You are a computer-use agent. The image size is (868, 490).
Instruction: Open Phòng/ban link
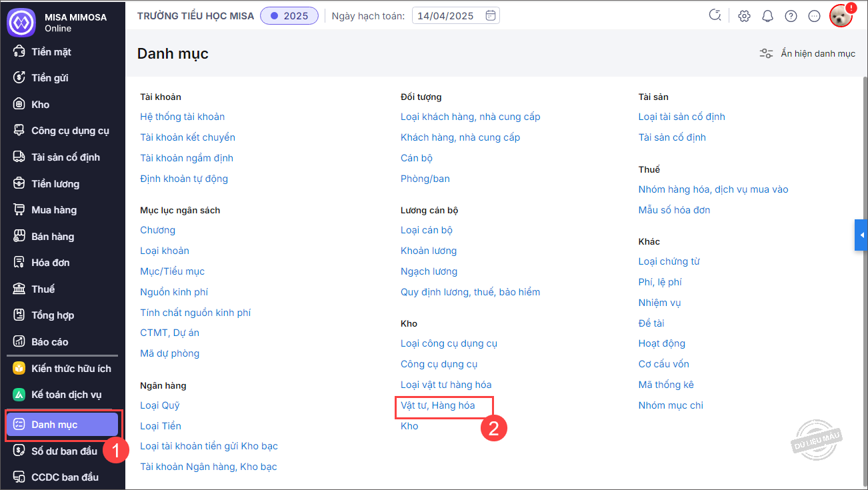[x=425, y=179]
